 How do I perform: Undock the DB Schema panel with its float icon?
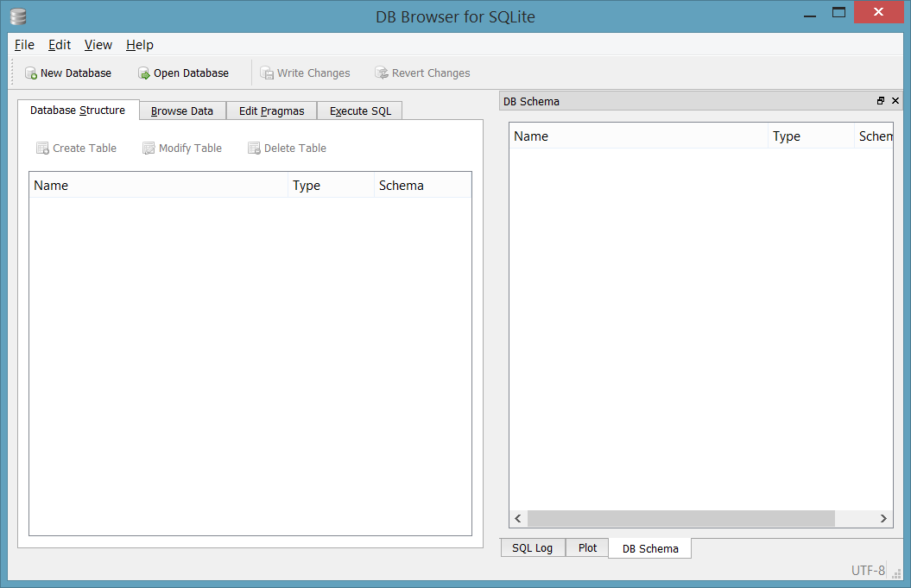(x=880, y=100)
